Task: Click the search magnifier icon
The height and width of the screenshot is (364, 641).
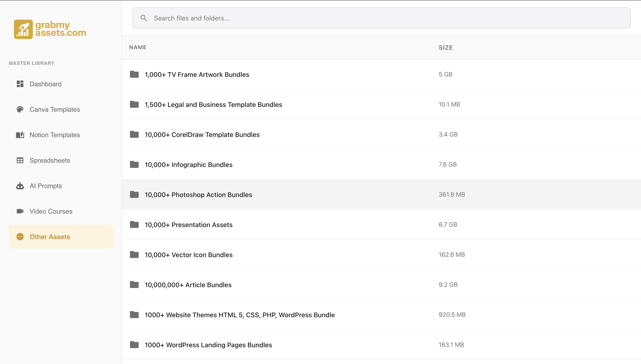Action: coord(144,18)
